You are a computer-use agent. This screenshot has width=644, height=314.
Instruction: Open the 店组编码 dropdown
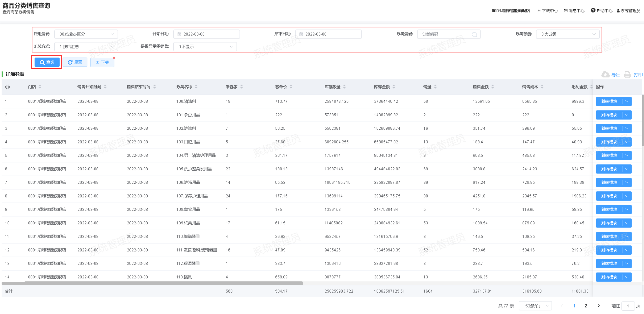pyautogui.click(x=86, y=34)
